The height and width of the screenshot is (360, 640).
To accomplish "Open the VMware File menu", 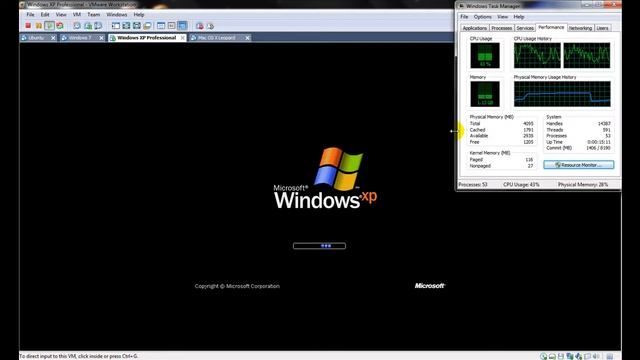I will pyautogui.click(x=30, y=14).
